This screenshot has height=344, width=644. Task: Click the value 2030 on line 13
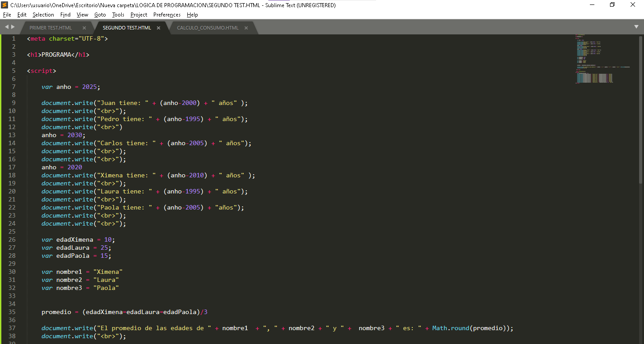75,135
